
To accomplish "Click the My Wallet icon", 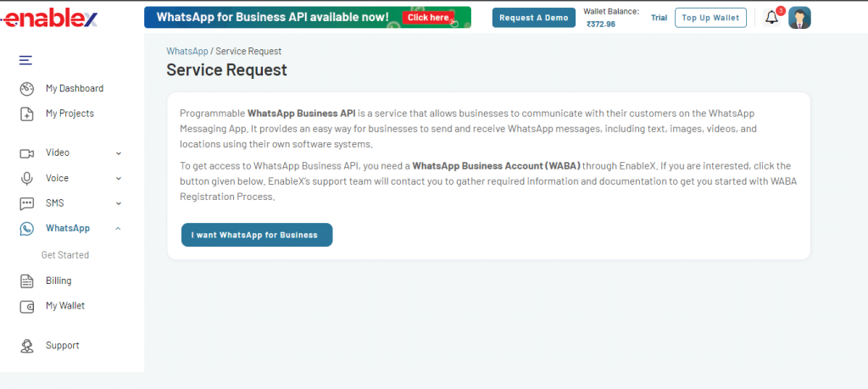I will click(26, 306).
